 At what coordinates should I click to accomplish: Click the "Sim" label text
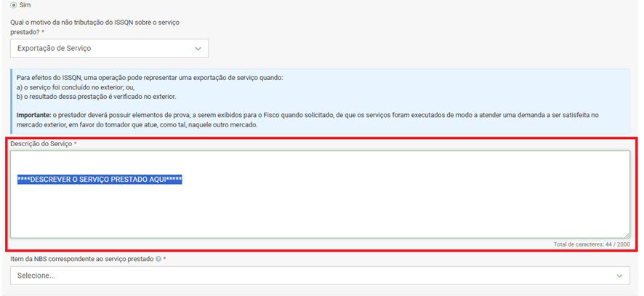(x=25, y=5)
